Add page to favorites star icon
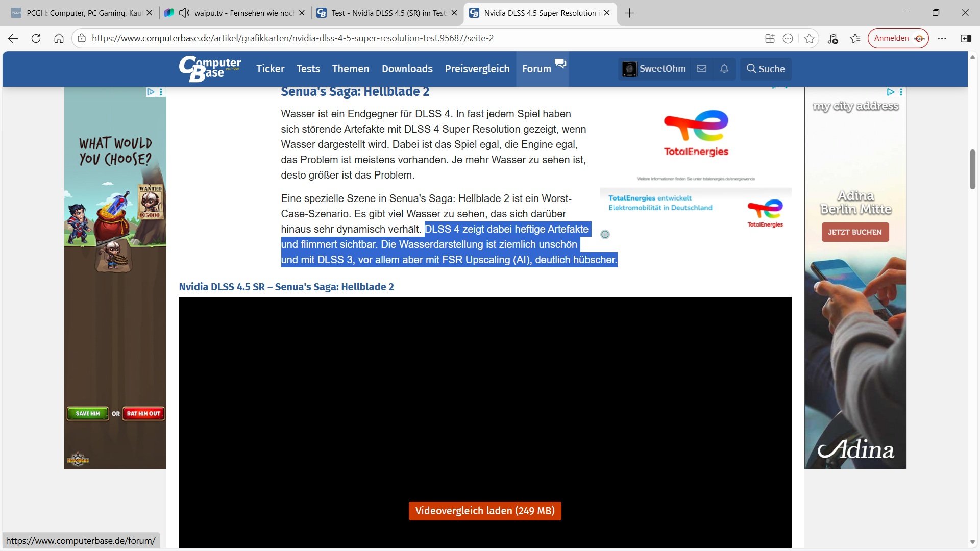Viewport: 980px width, 551px height. point(809,38)
